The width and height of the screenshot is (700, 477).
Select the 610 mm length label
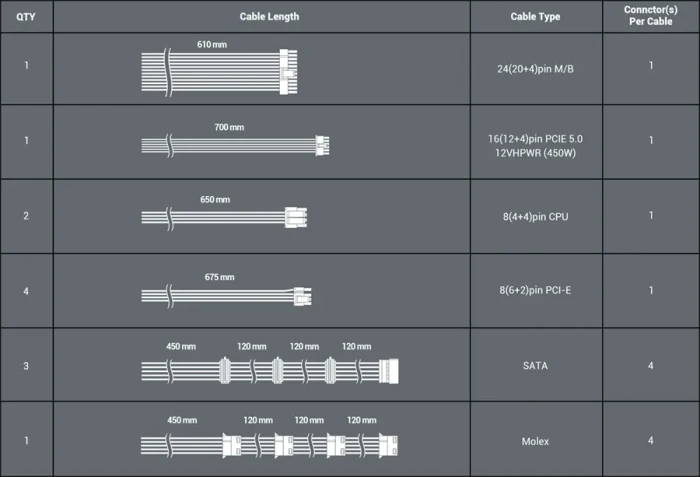(212, 45)
